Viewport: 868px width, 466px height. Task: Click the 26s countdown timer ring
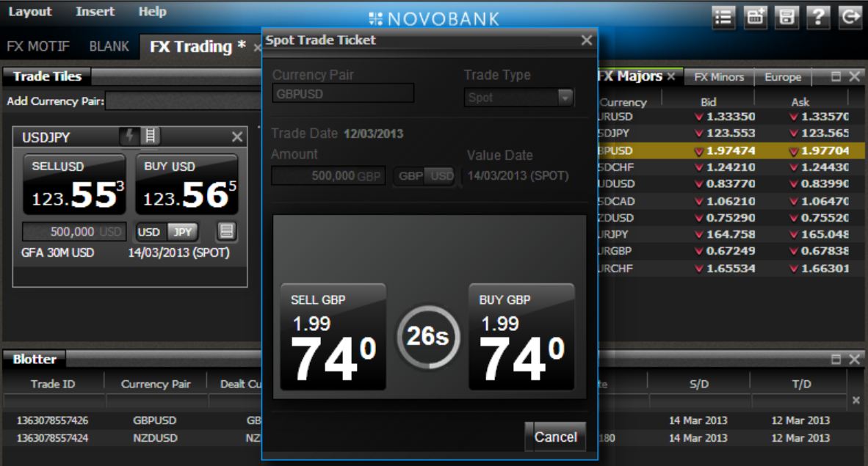pyautogui.click(x=428, y=337)
